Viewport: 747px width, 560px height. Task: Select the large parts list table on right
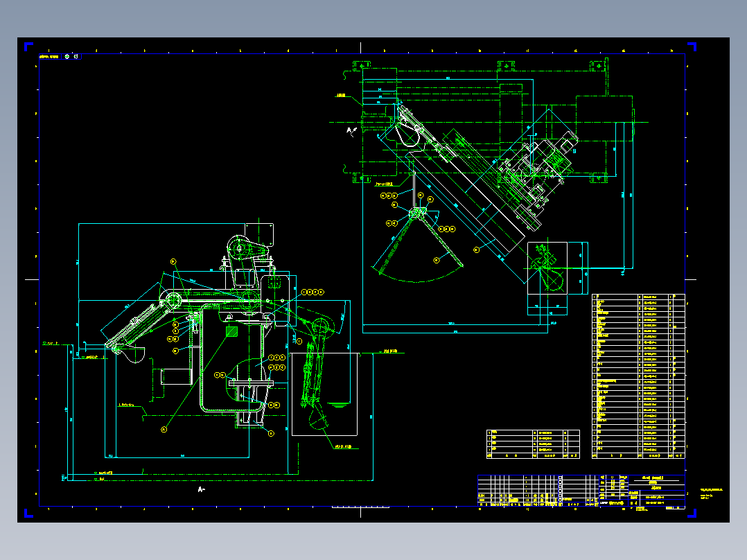click(x=638, y=376)
